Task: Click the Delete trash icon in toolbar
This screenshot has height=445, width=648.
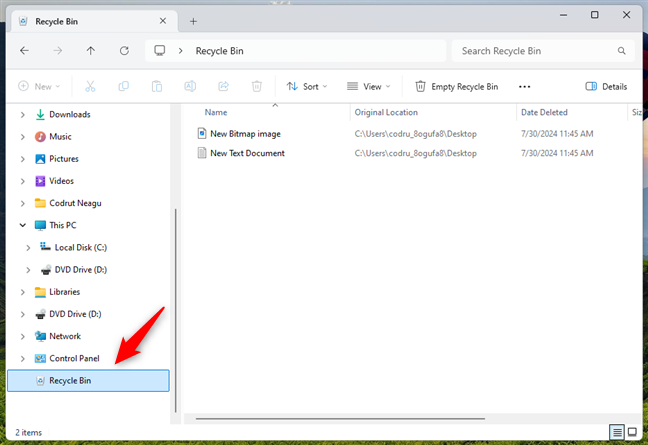Action: 257,86
